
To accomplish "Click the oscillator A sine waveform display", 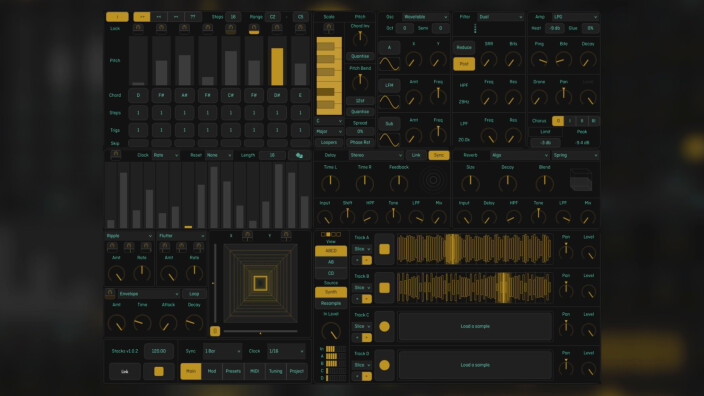I will (x=389, y=64).
